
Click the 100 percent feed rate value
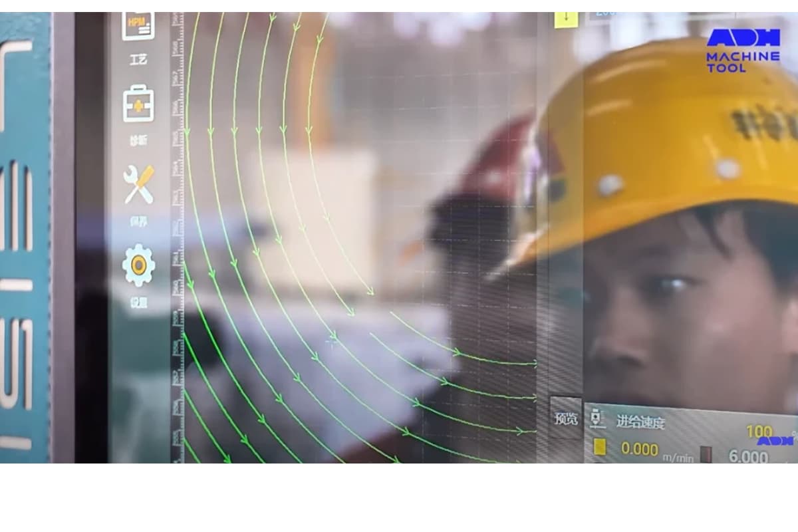click(758, 431)
